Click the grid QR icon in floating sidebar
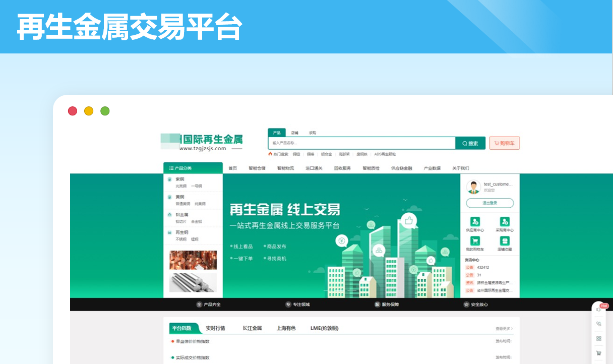613x364 pixels. click(599, 338)
